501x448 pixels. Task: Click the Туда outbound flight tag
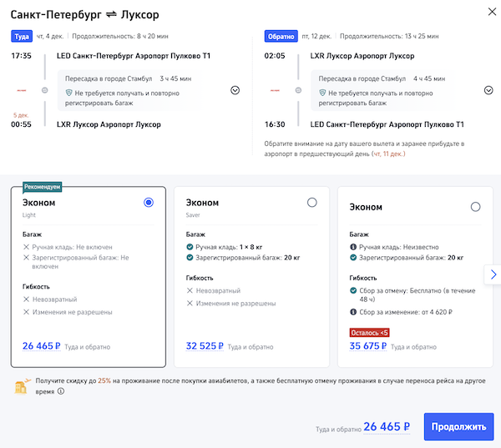pyautogui.click(x=21, y=37)
